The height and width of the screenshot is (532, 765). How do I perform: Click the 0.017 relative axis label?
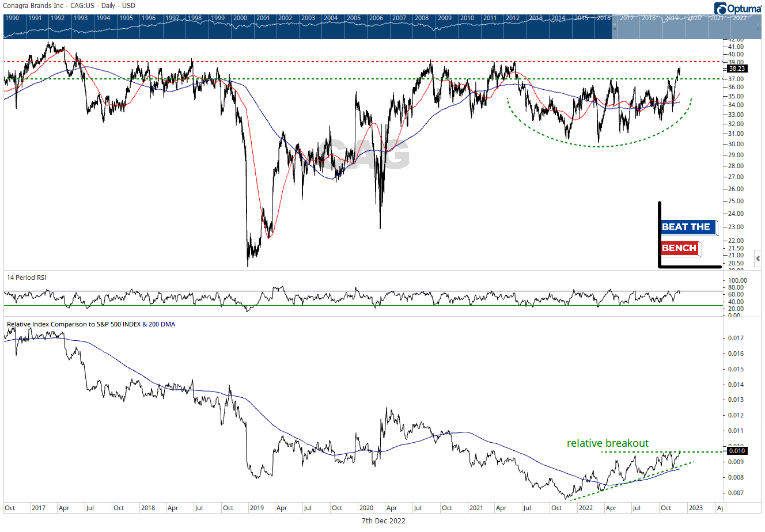pyautogui.click(x=737, y=338)
